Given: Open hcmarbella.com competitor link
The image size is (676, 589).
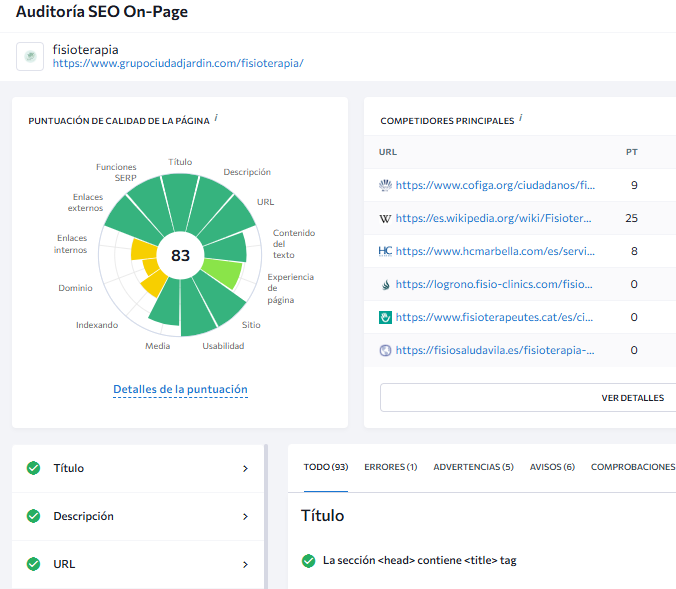Looking at the screenshot, I should (x=495, y=251).
